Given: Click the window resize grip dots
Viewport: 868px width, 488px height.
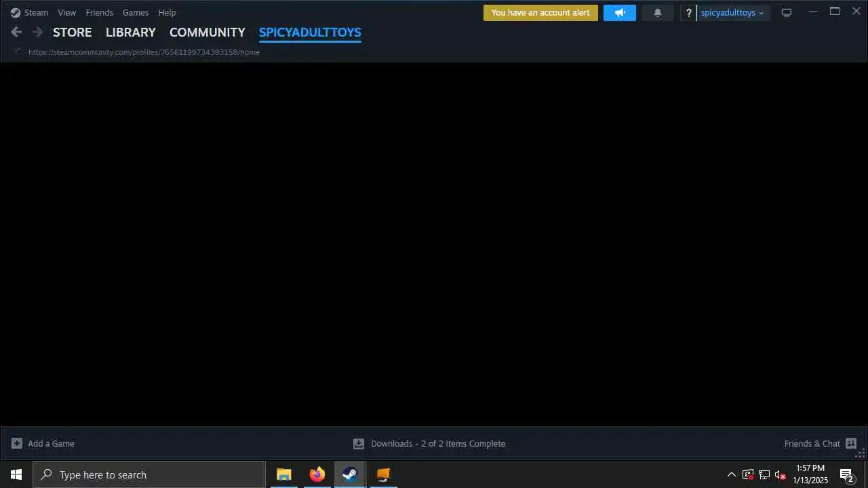Looking at the screenshot, I should (860, 454).
